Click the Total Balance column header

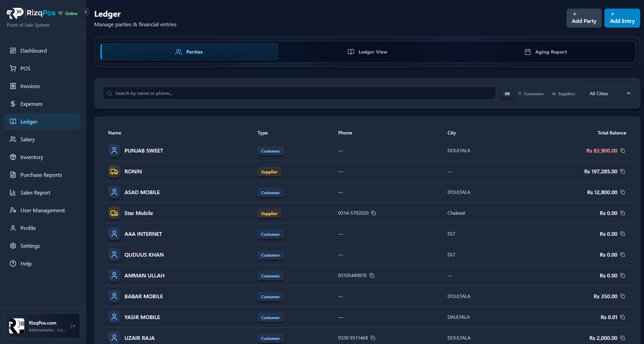click(x=612, y=133)
